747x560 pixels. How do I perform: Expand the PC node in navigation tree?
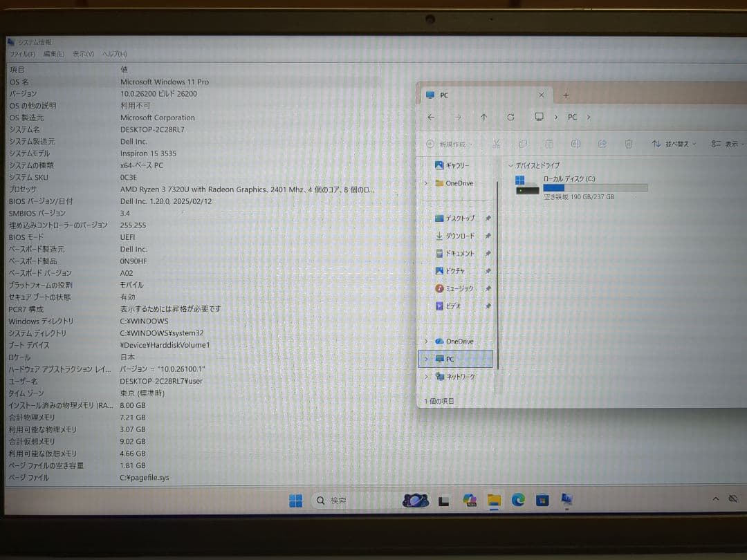(426, 359)
